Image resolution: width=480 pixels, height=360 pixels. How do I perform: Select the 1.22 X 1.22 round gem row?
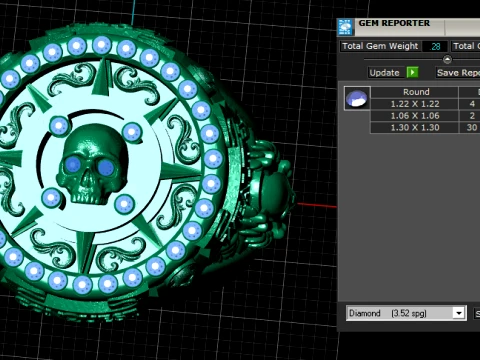click(425, 104)
